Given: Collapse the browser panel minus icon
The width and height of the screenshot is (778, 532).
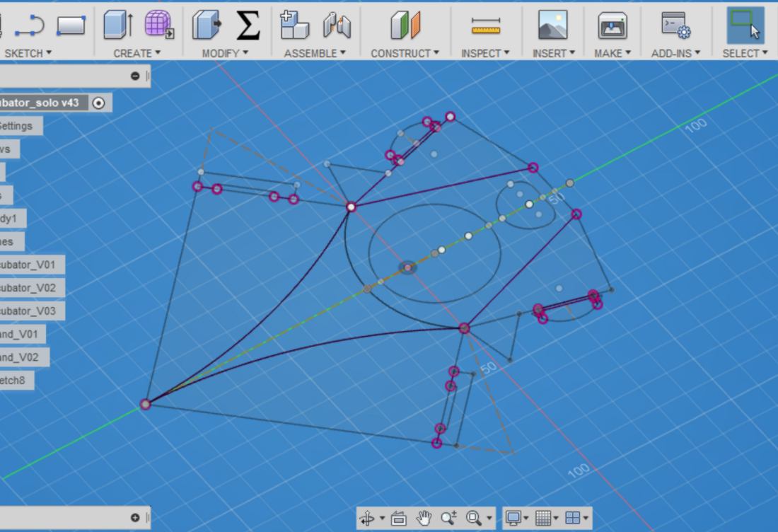Looking at the screenshot, I should [x=135, y=76].
